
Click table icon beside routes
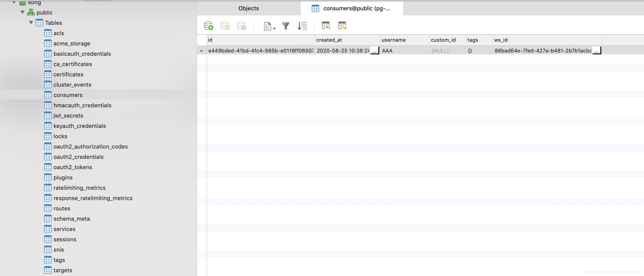pos(48,208)
